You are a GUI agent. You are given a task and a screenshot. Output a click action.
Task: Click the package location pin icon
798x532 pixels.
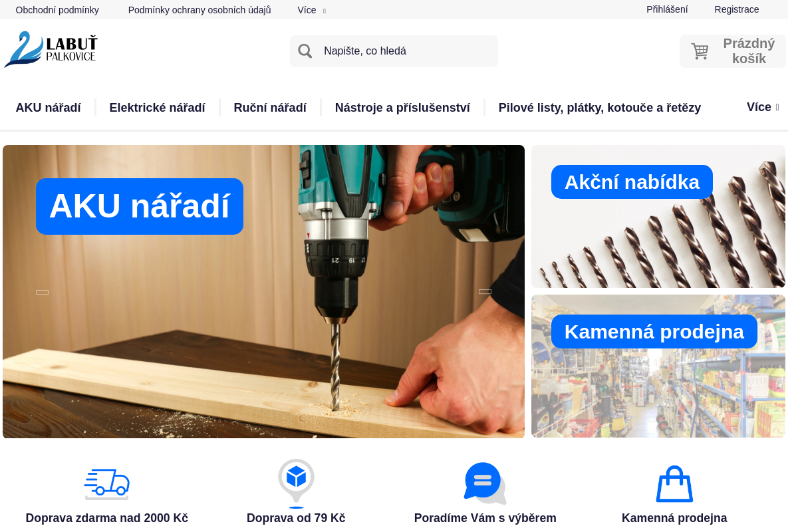pyautogui.click(x=296, y=483)
